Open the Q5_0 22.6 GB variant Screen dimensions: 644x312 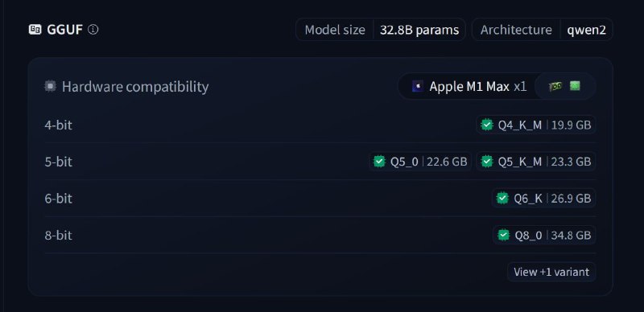tap(420, 162)
